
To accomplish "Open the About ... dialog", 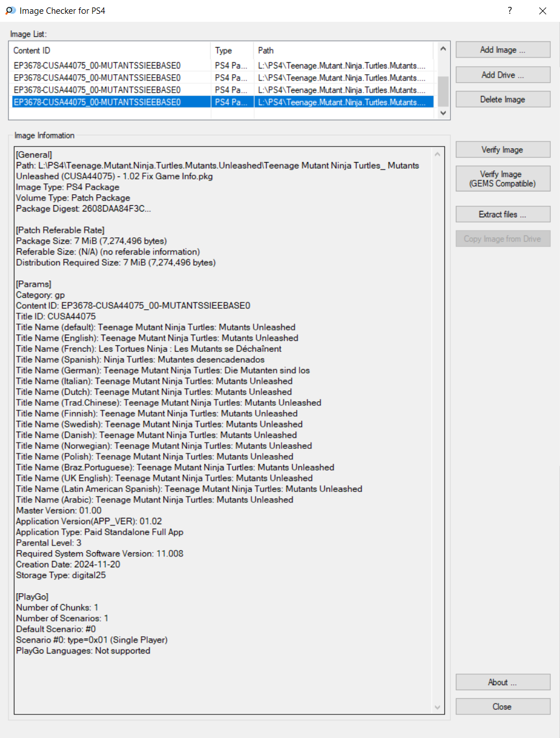I will (503, 682).
